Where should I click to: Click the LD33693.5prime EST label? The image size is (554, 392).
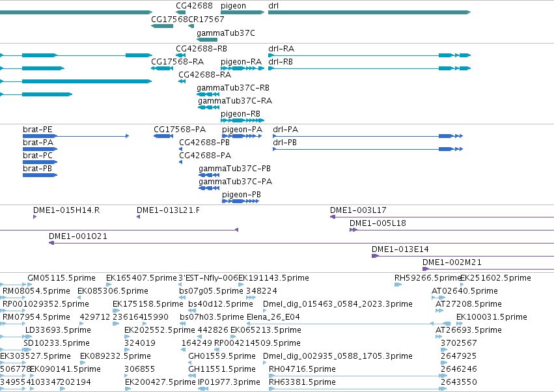pyautogui.click(x=59, y=331)
